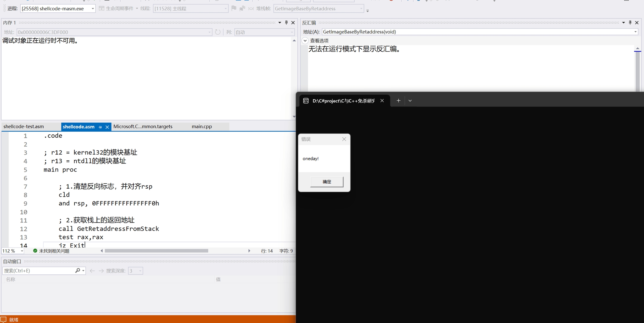Pin the Disassembly panel
Image resolution: width=644 pixels, height=323 pixels.
click(x=630, y=23)
